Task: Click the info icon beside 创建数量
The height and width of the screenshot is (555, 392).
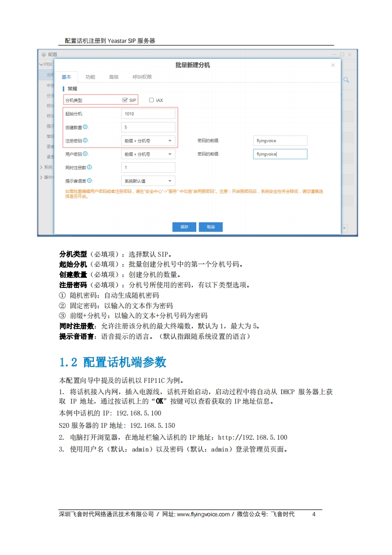Action: [86, 127]
